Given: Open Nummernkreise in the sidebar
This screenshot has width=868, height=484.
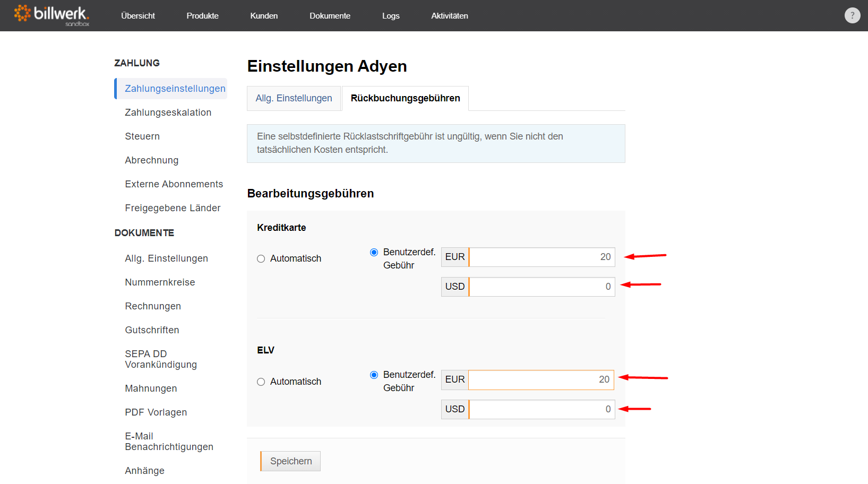Looking at the screenshot, I should click(x=160, y=282).
